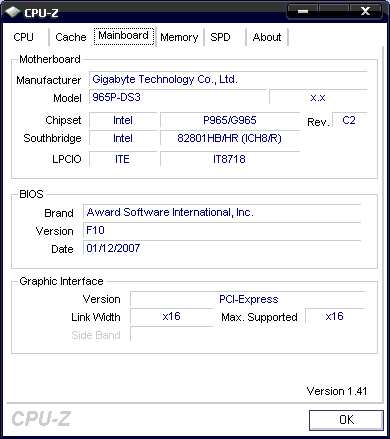Select the BIOS version F10
Screen dimensions: 390x439
(222, 230)
